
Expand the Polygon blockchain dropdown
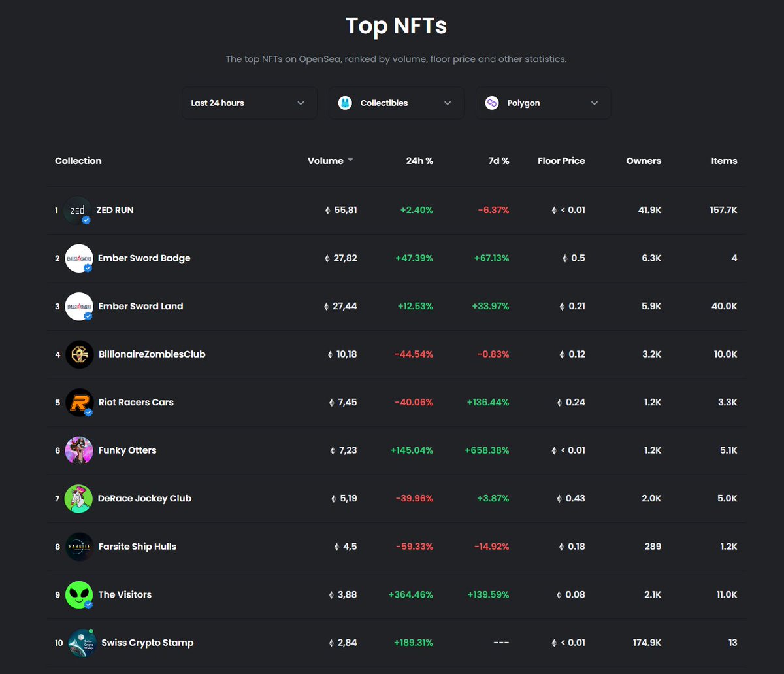point(543,103)
